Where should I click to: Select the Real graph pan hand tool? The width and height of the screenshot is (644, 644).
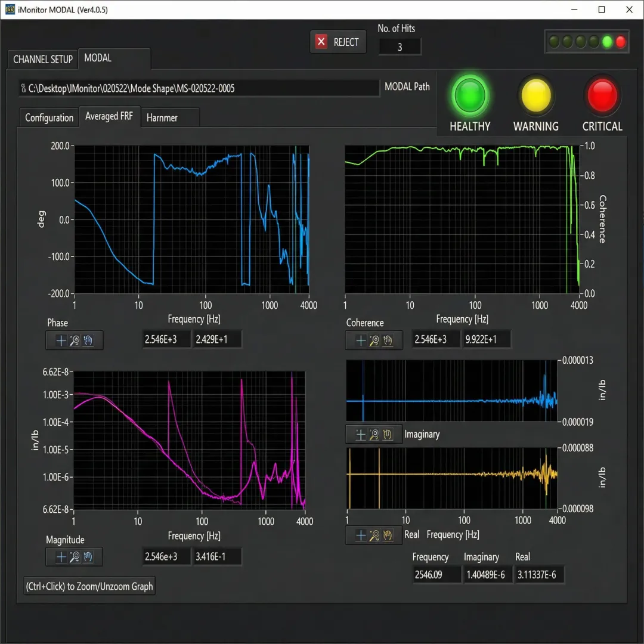coord(388,535)
